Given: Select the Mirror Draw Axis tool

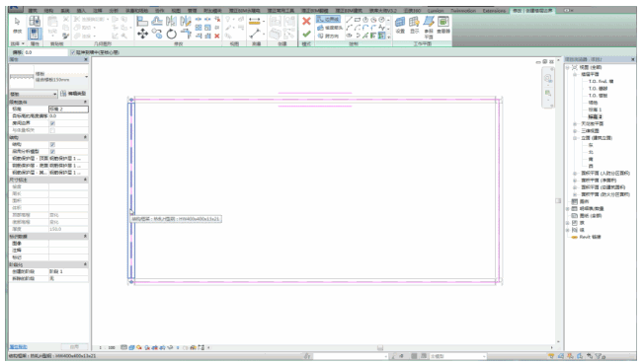Looking at the screenshot, I should 186,22.
